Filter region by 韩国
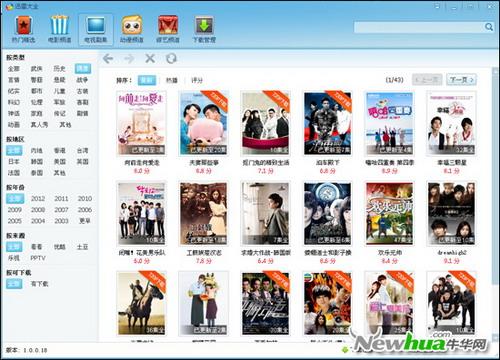 pos(37,162)
